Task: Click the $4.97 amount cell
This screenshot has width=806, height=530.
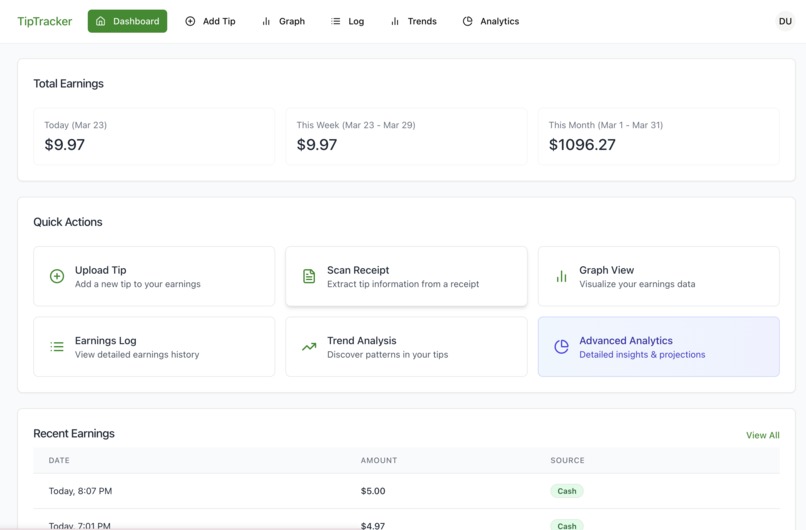Action: click(373, 525)
